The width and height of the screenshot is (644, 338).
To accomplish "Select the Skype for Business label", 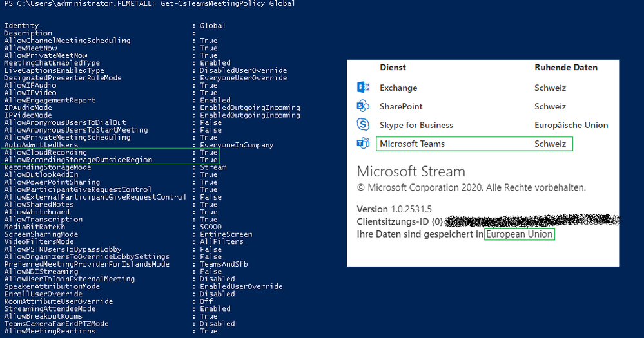I will pyautogui.click(x=416, y=125).
